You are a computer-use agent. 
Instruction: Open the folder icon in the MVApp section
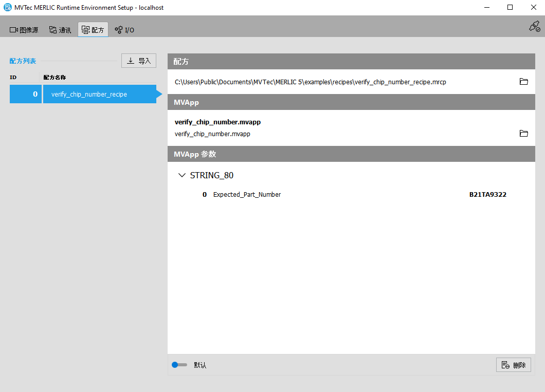click(x=523, y=134)
